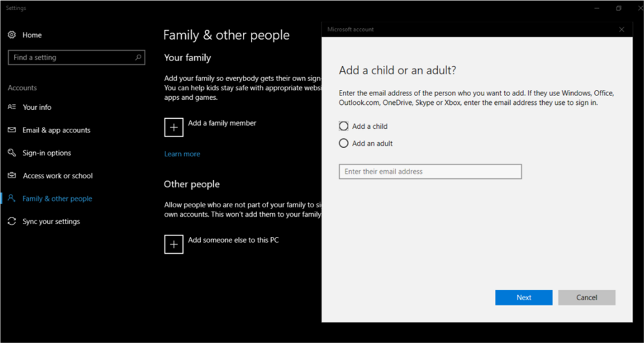Open the Your info page
This screenshot has height=343, width=644.
(x=37, y=107)
